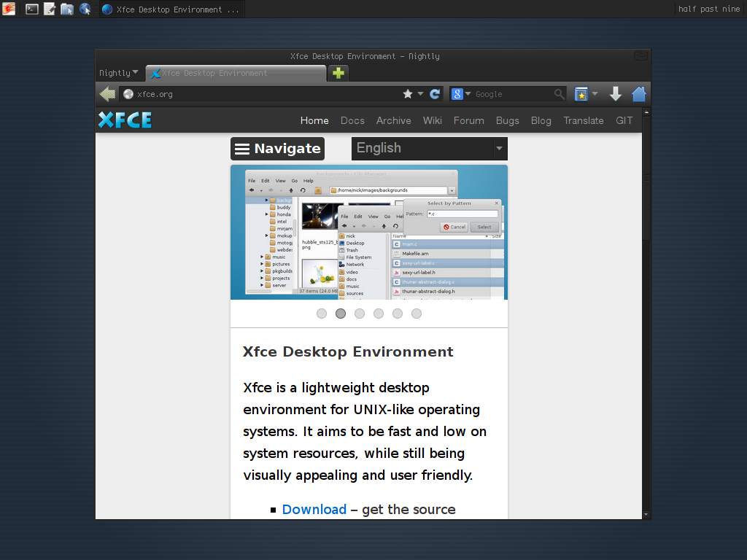Bookmark this page with the star icon

tap(408, 94)
